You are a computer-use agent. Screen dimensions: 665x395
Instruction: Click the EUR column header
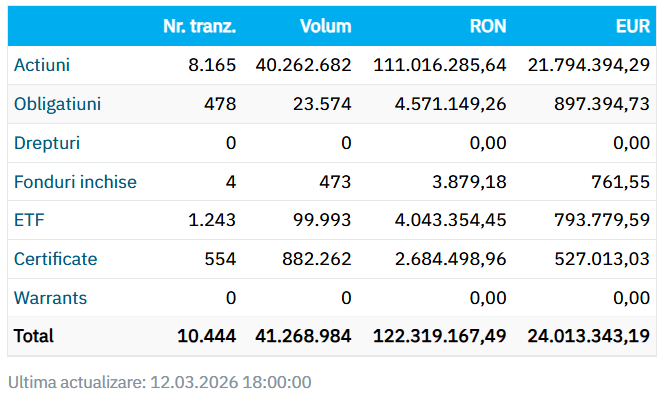633,26
